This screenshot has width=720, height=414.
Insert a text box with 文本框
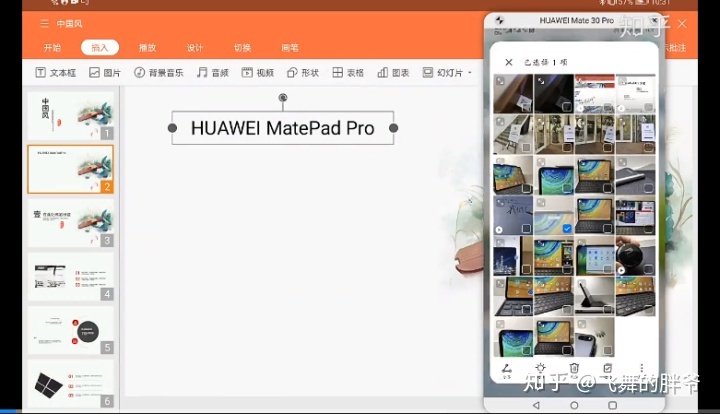(x=56, y=73)
